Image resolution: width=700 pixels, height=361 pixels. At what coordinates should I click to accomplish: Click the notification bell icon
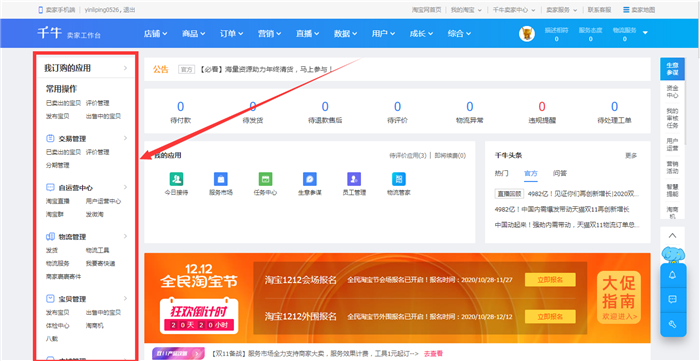[673, 275]
